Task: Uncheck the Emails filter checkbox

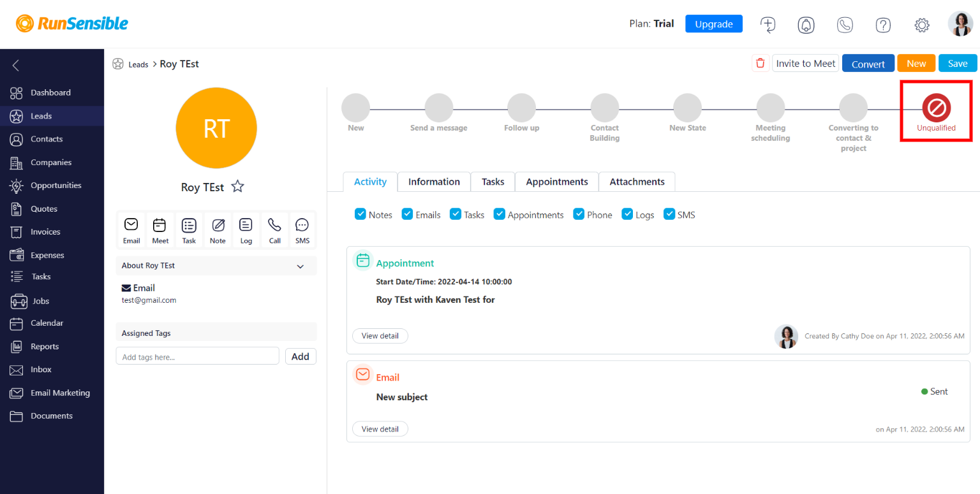Action: (407, 214)
